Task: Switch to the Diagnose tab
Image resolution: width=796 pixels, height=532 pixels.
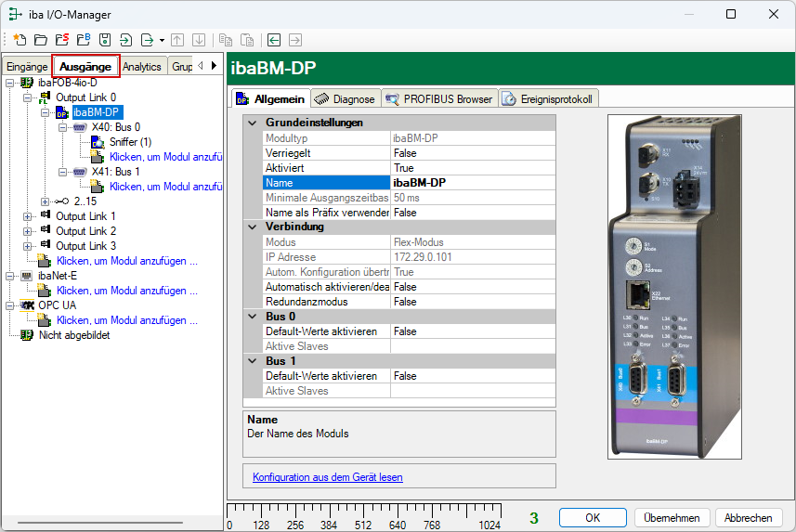Action: pos(346,98)
